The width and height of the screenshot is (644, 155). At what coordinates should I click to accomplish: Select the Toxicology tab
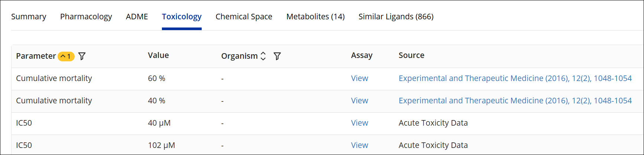[182, 17]
